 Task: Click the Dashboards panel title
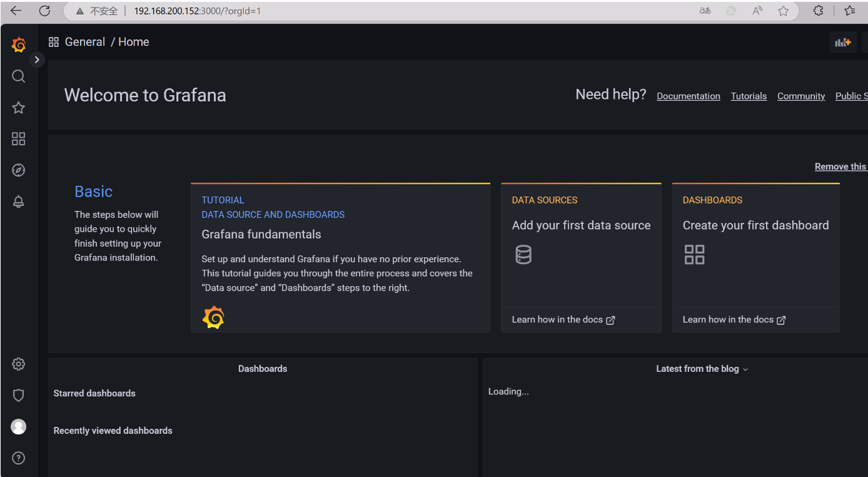(263, 369)
